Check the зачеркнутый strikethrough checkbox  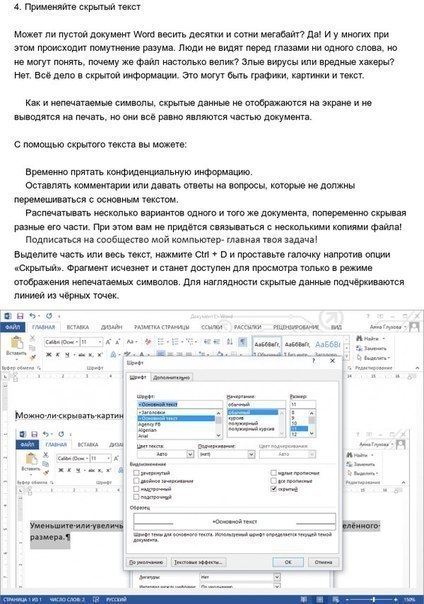136,473
